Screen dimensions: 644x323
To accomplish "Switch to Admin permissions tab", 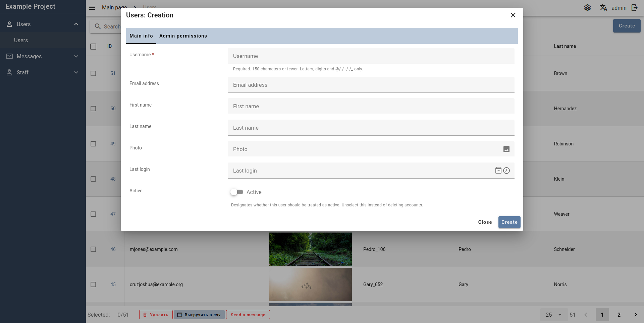I will [x=183, y=36].
